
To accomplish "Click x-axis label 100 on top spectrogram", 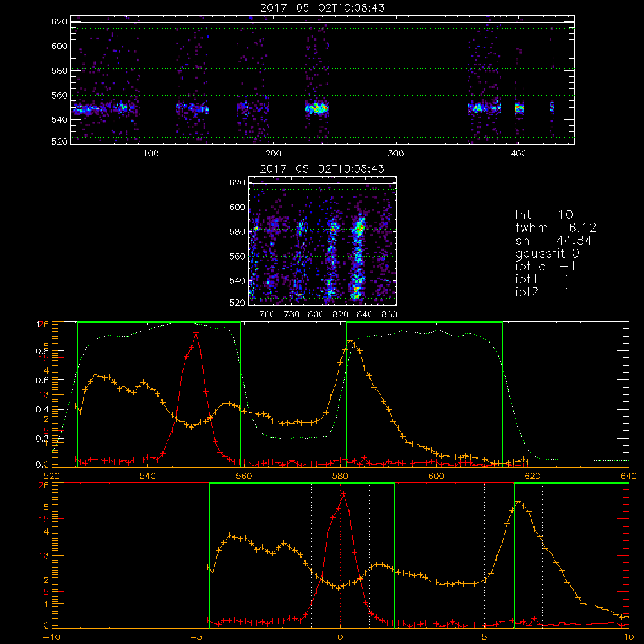I will tap(151, 154).
